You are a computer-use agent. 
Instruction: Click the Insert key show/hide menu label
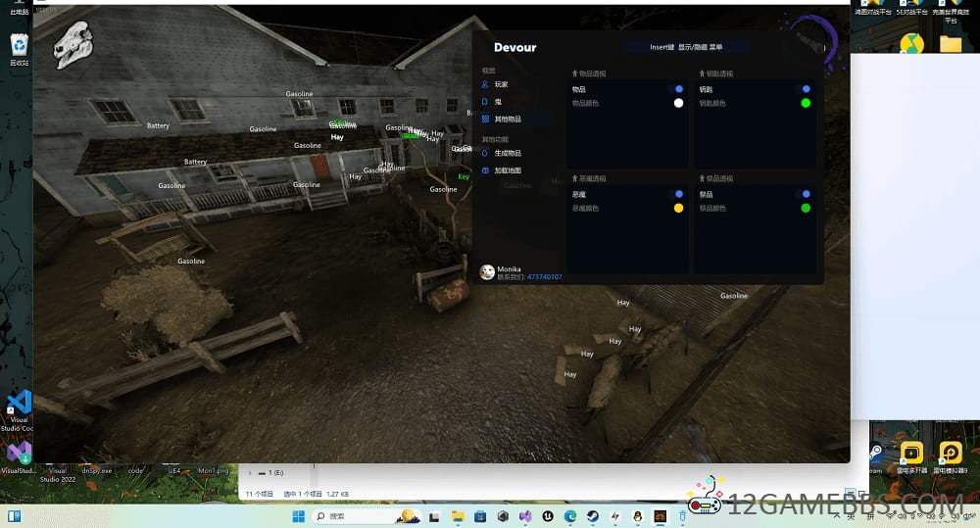[686, 47]
